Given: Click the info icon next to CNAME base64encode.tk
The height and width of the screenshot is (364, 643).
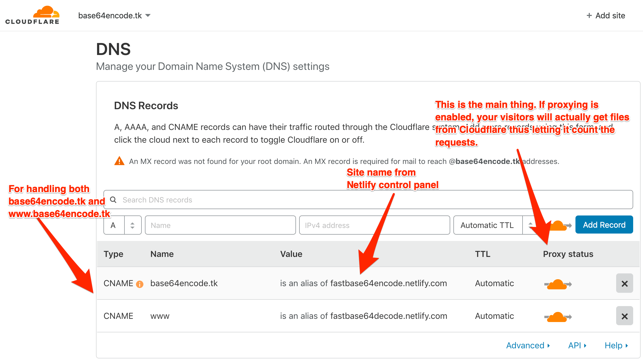Looking at the screenshot, I should pos(140,283).
